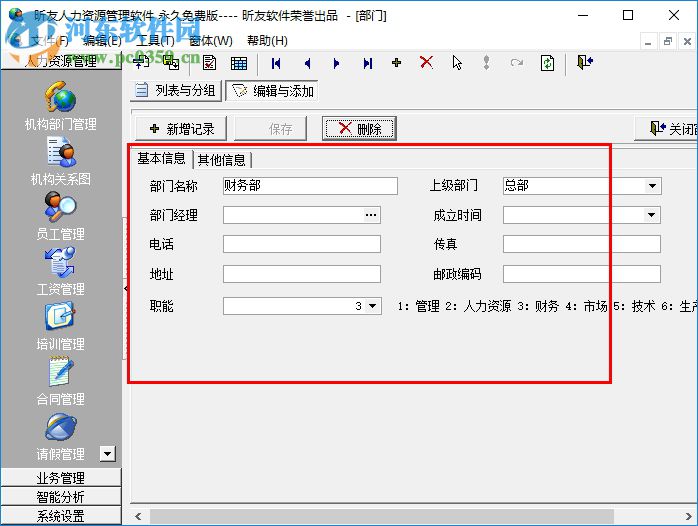This screenshot has width=698, height=526.
Task: Expand sidebar overflow arrow near 请假管理
Action: (x=107, y=454)
